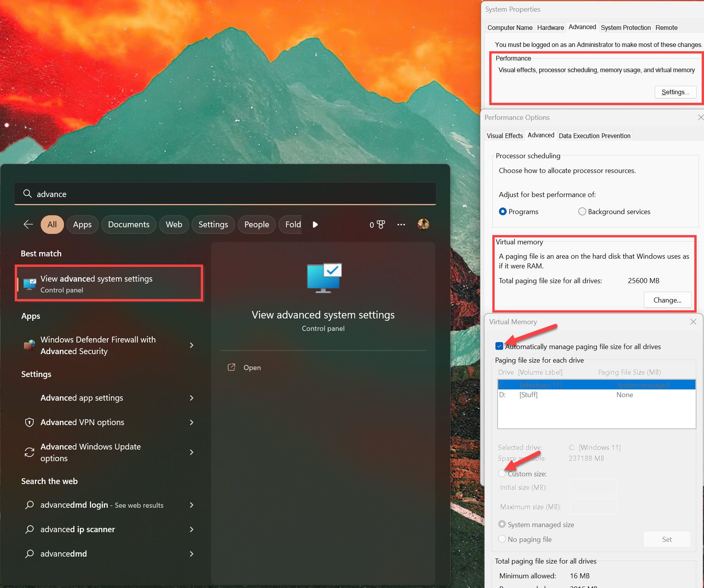Click the Change virtual memory button
The width and height of the screenshot is (704, 588).
[667, 300]
